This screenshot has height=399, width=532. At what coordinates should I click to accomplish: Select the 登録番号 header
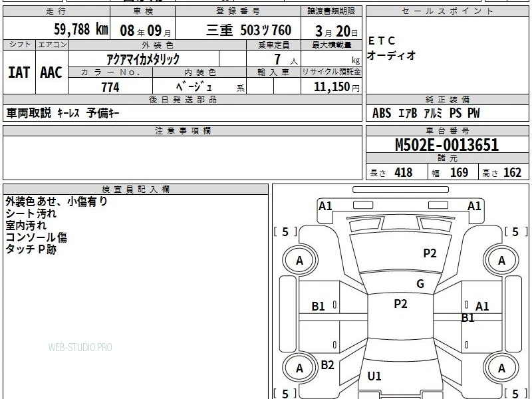coord(238,11)
